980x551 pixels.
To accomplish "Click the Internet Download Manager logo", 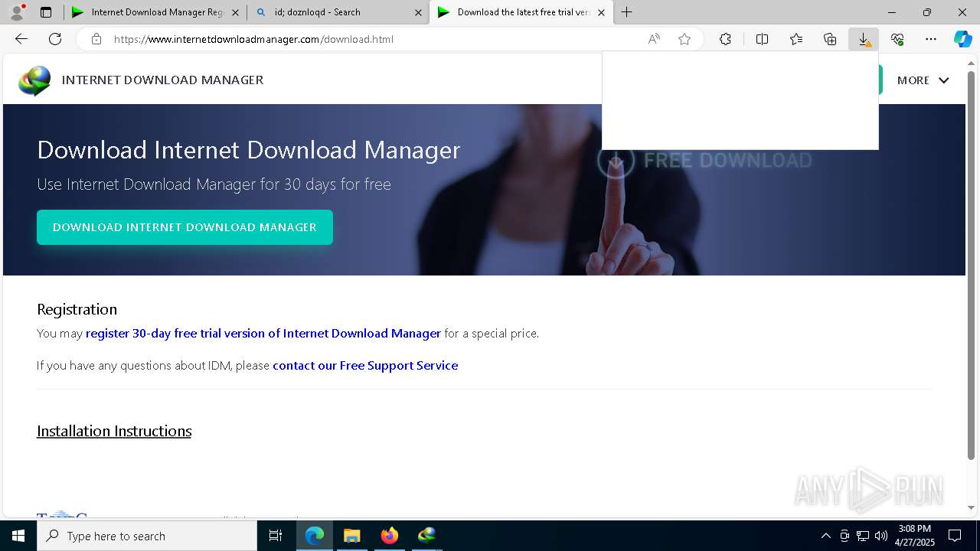I will pyautogui.click(x=34, y=80).
